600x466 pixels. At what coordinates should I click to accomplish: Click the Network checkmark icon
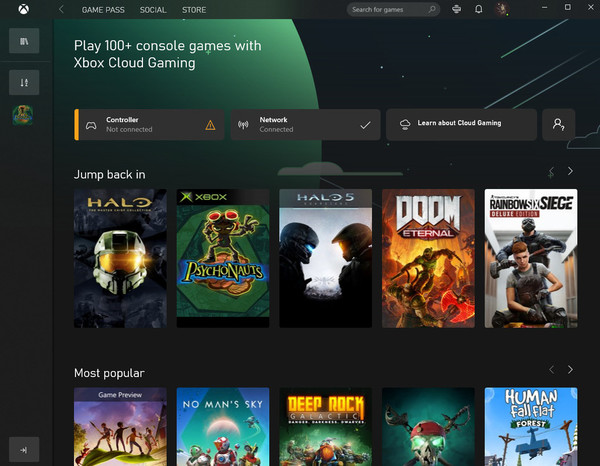point(365,125)
